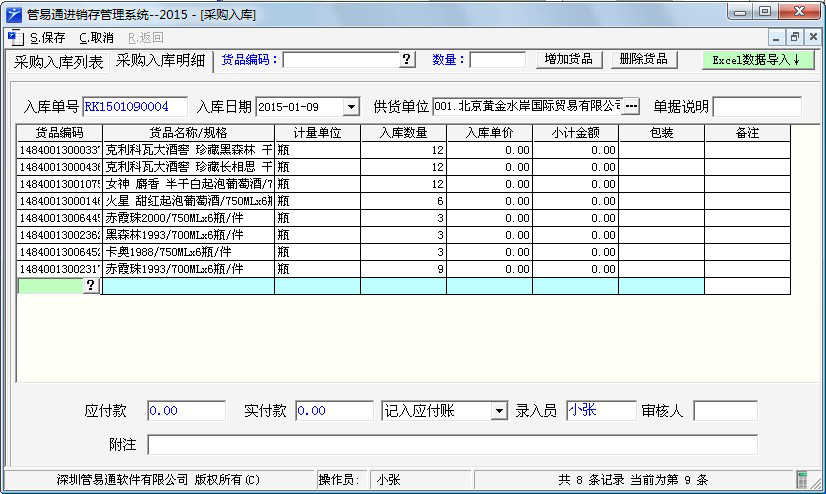Restore the inner 采购入库 child window
This screenshot has height=494, width=826.
pyautogui.click(x=795, y=37)
